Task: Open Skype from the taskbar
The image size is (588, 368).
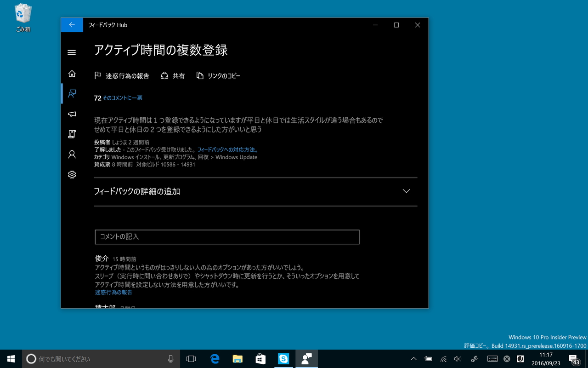Action: [283, 359]
